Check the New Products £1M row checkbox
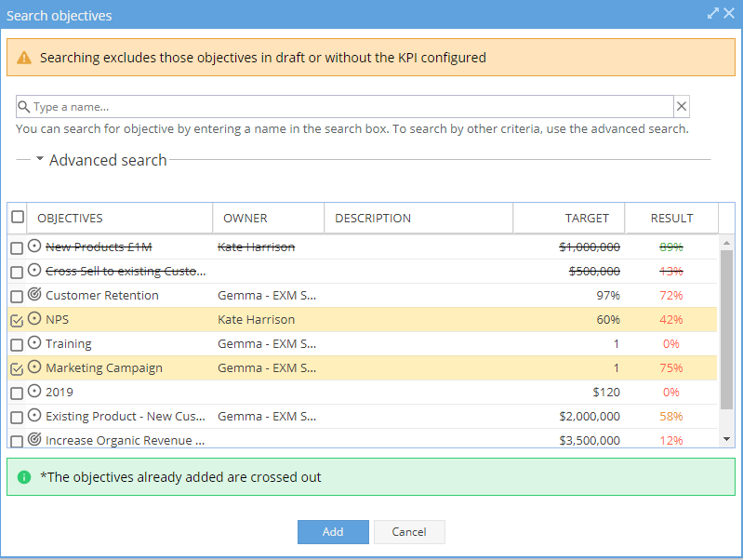Viewport: 743px width, 560px height. coord(17,248)
